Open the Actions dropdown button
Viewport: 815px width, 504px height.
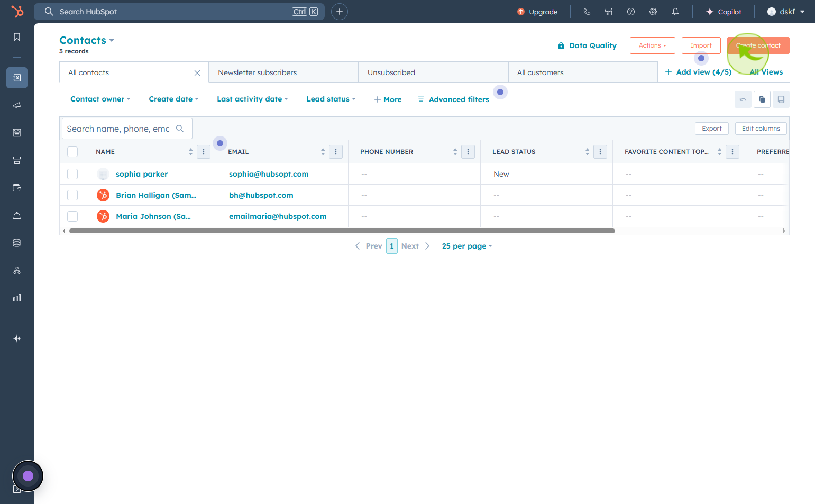[653, 45]
